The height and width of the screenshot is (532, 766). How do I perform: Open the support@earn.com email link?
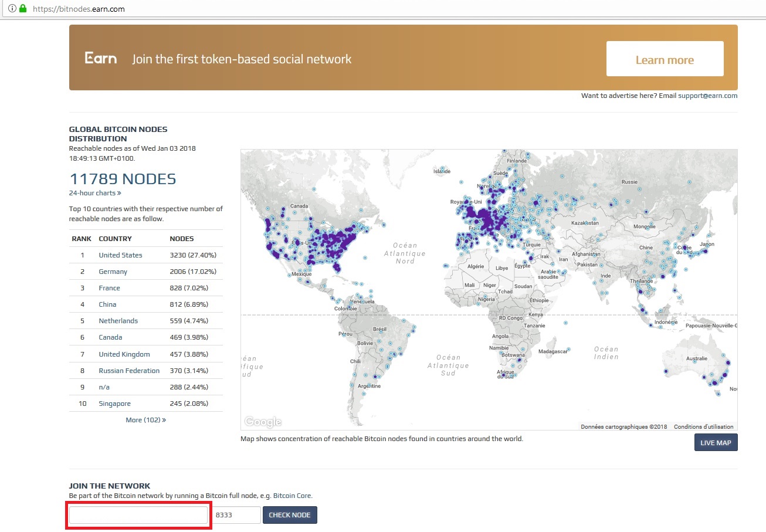click(707, 96)
